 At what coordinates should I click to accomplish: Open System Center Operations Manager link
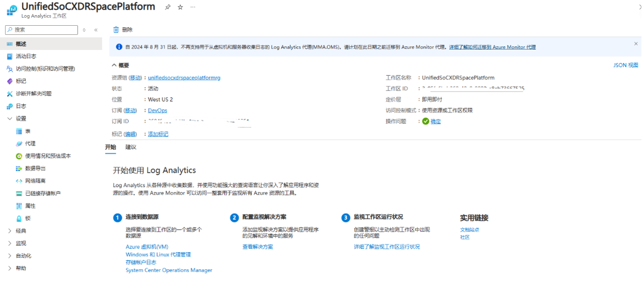(x=169, y=270)
